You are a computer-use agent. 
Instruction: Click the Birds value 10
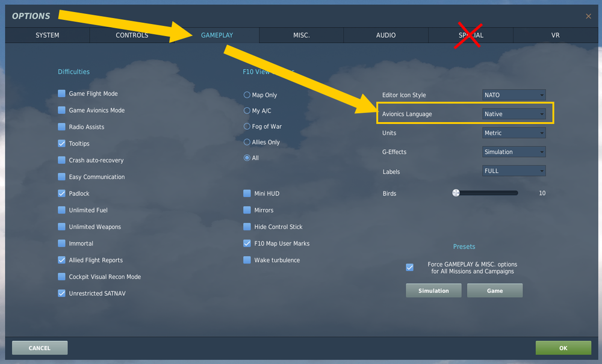pyautogui.click(x=542, y=193)
